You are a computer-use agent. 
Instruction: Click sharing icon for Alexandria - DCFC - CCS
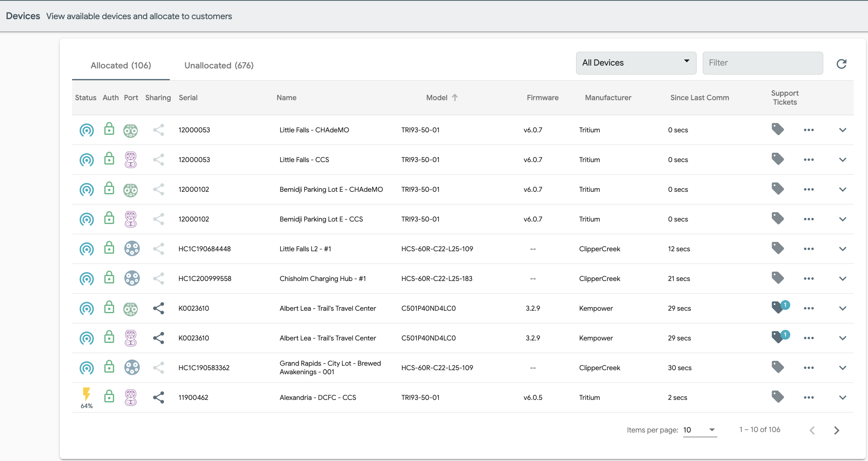pos(158,397)
